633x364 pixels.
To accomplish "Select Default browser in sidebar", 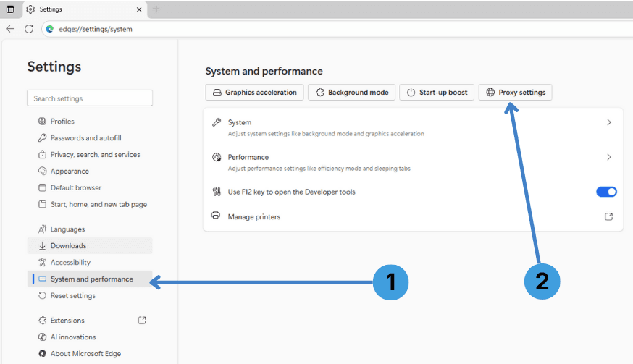I will pyautogui.click(x=90, y=187).
